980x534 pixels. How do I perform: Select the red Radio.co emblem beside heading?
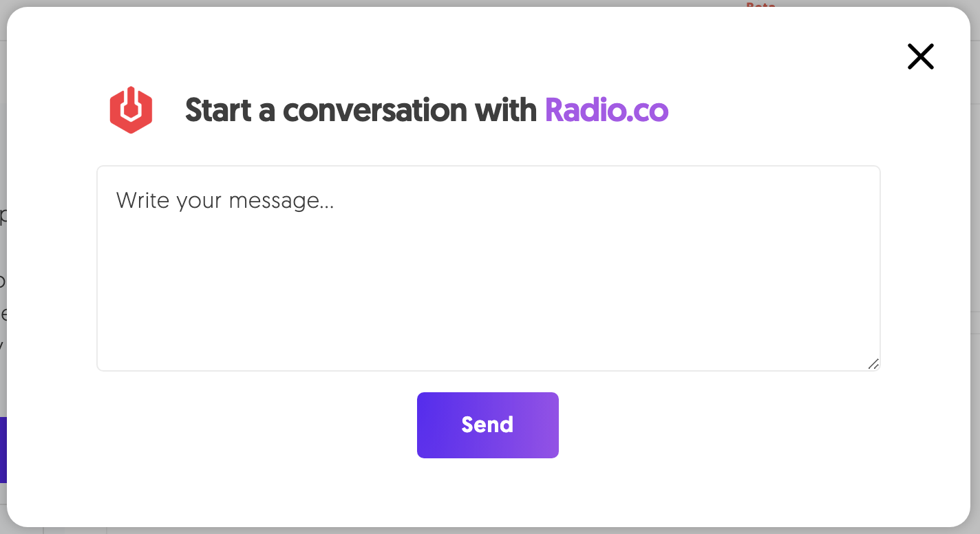coord(131,109)
